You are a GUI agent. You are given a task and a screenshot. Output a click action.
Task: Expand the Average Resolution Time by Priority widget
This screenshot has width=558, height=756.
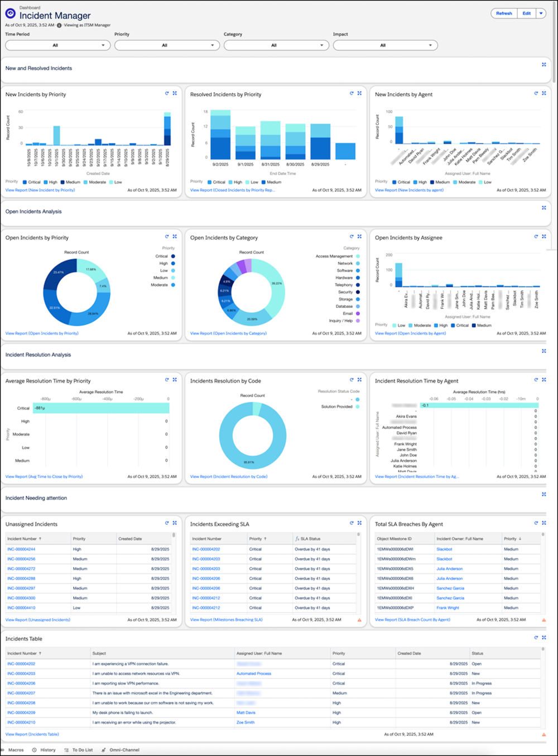[175, 380]
